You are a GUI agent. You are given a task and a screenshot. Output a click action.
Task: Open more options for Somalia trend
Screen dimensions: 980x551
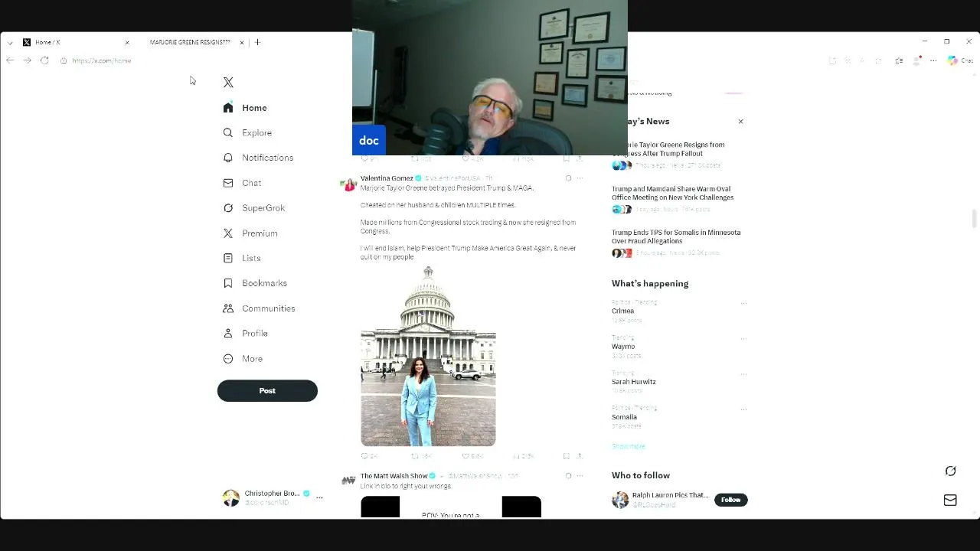(743, 409)
